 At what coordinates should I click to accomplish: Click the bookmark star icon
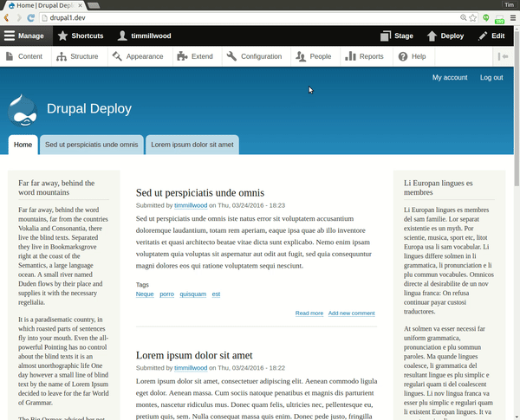[473, 17]
